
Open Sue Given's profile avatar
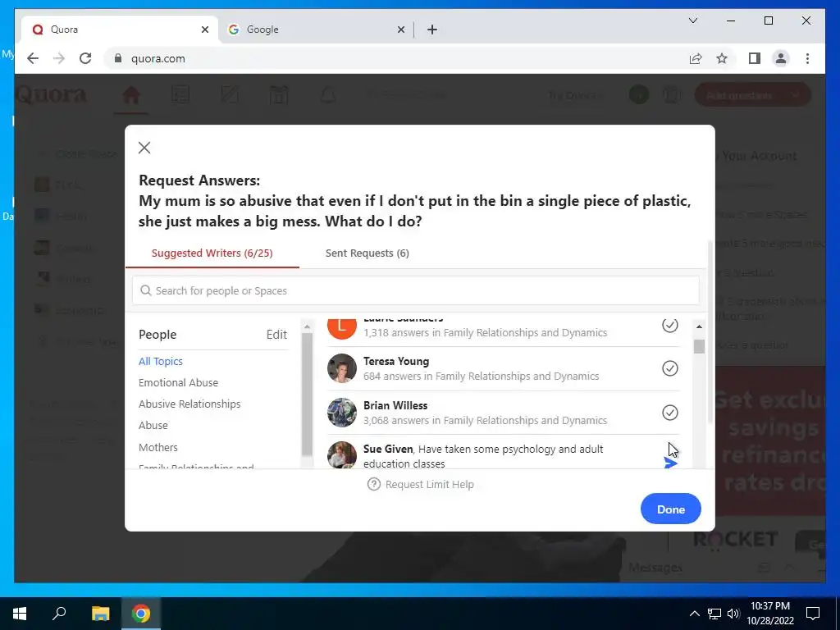(x=342, y=455)
